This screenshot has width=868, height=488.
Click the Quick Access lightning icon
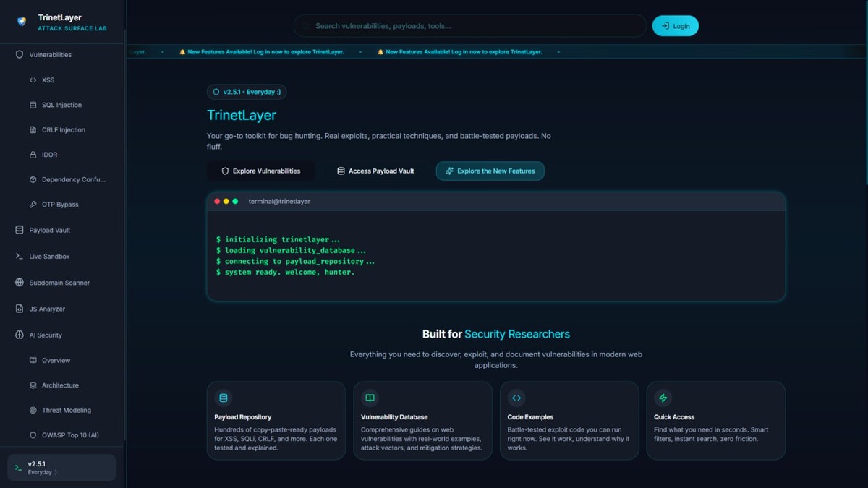tap(663, 398)
